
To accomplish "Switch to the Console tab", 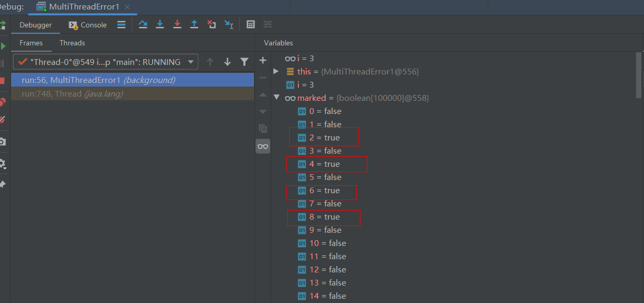I will (x=88, y=25).
